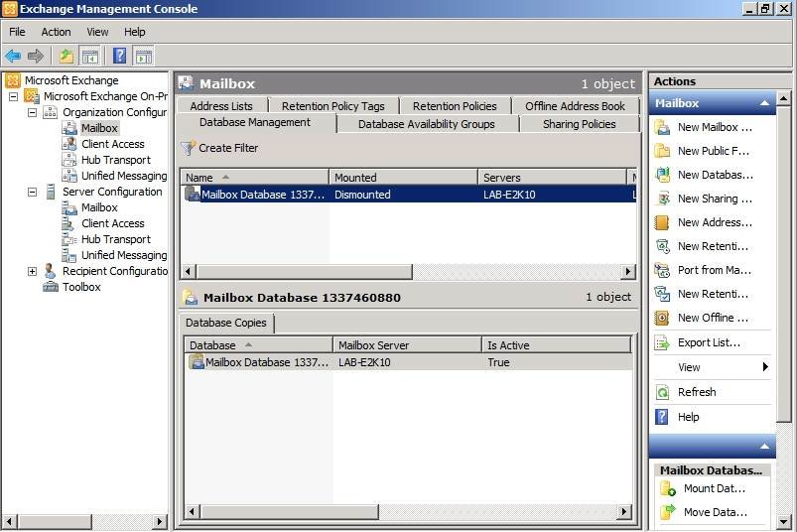Select Client Access under Organization Configuration
Screen dimensions: 797x532
[113, 144]
